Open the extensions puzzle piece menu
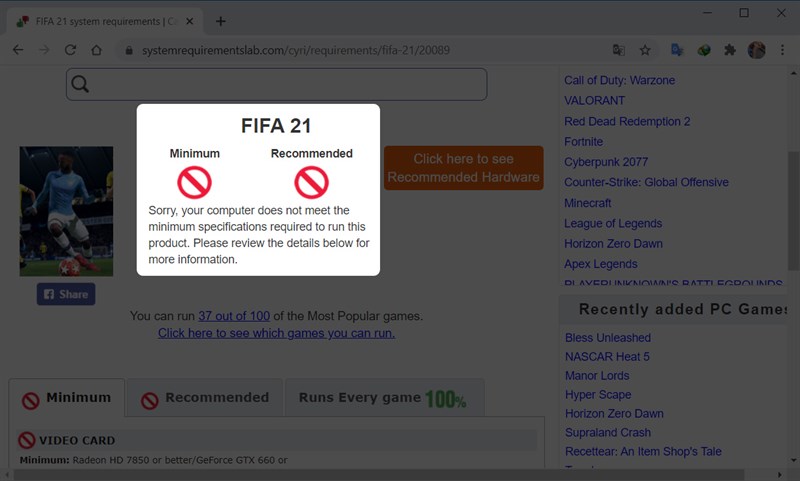 730,50
